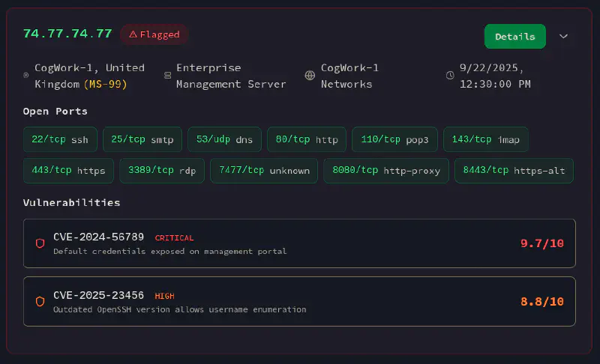This screenshot has height=364, width=600.
Task: Click the globe icon beside CogWork-1 Networks
Action: pos(309,76)
